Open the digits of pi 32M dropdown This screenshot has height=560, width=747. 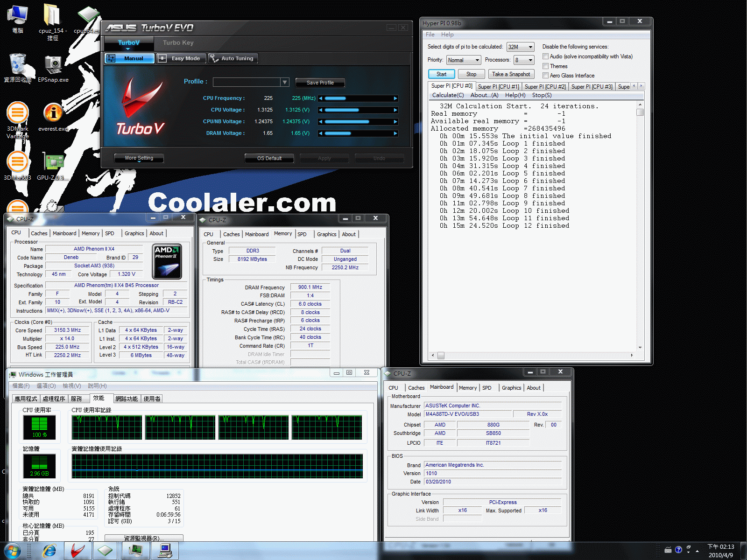click(x=521, y=47)
